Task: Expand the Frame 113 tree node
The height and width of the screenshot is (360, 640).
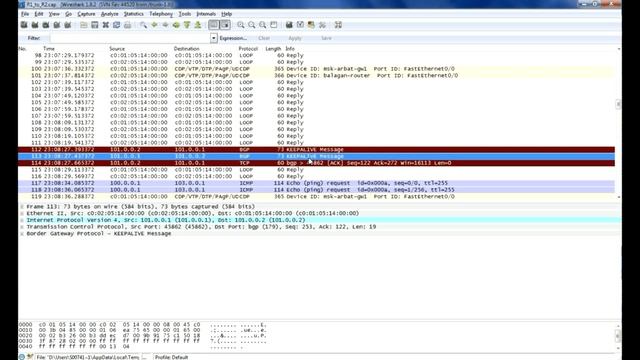Action: 22,207
